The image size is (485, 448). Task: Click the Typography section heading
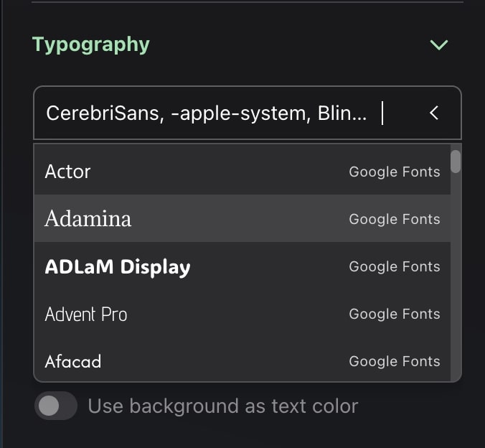[91, 45]
